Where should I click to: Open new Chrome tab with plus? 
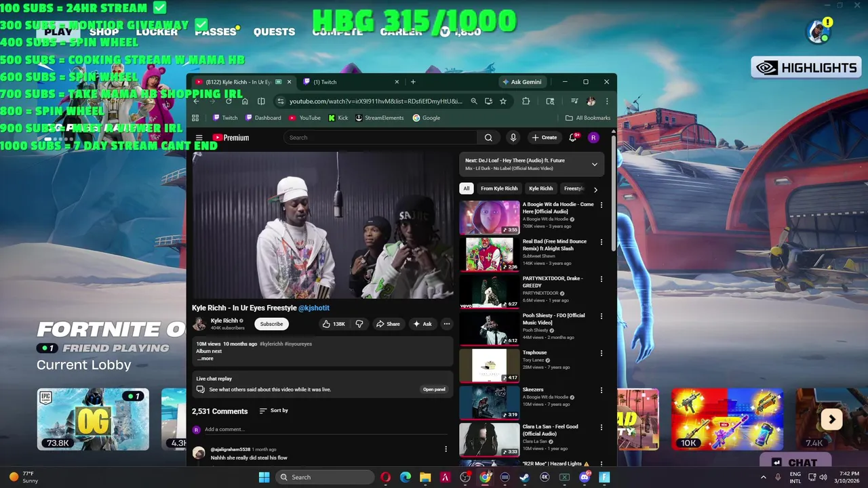coord(413,82)
